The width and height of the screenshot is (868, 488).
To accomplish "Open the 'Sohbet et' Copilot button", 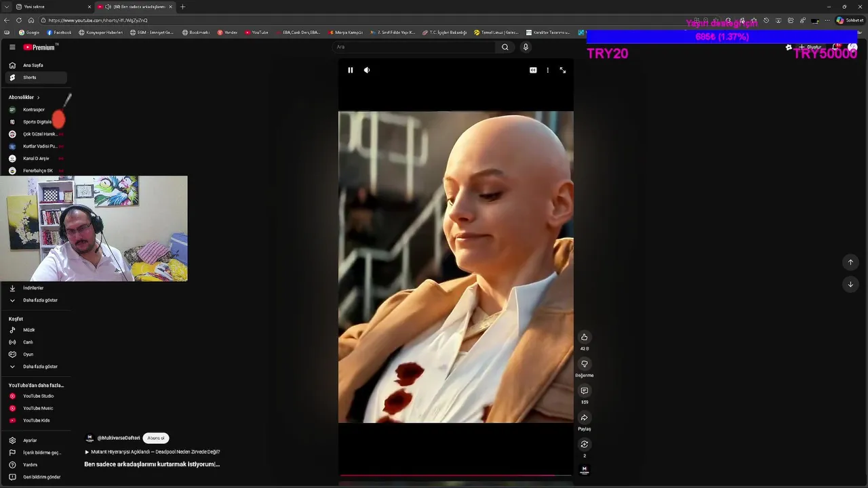I will (x=850, y=20).
